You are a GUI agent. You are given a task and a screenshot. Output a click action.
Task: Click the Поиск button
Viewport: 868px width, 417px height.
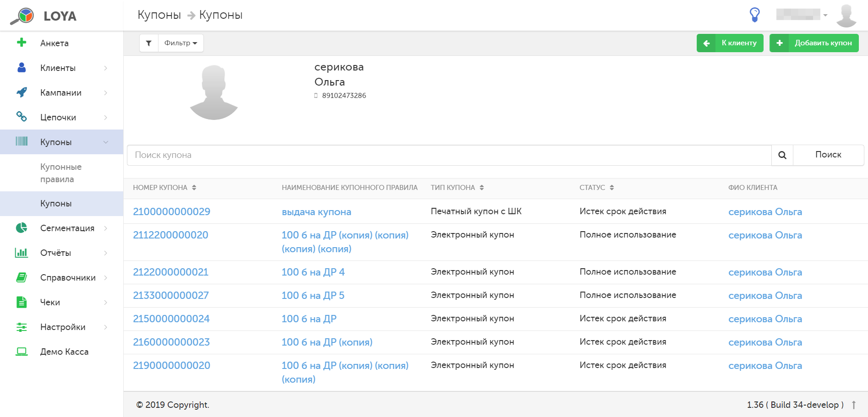[x=828, y=155]
